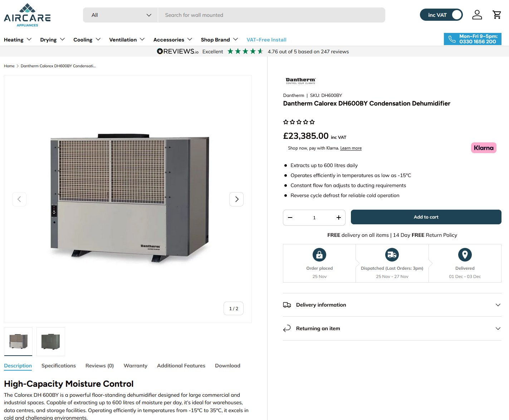Open the Heating menu
Screen dimensions: 509x420
click(x=18, y=40)
